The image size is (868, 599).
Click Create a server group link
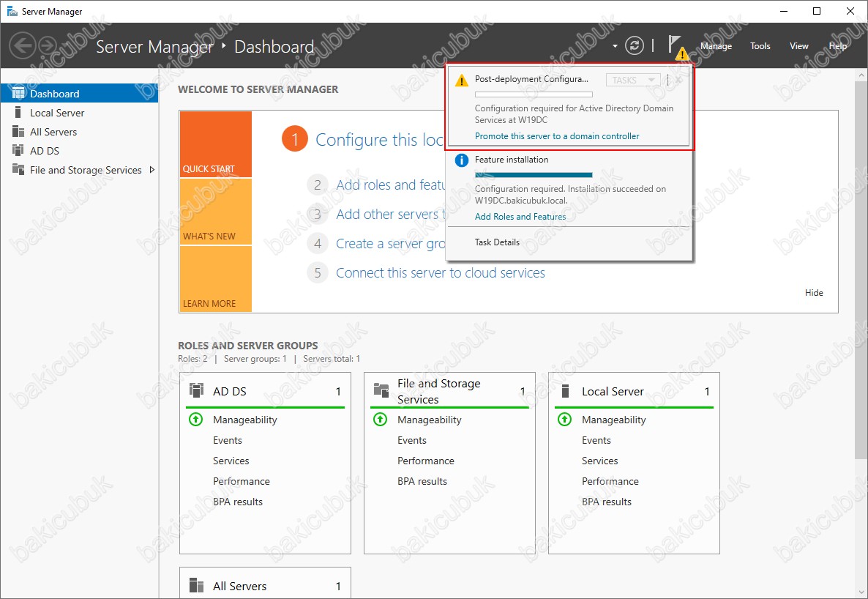tap(391, 243)
